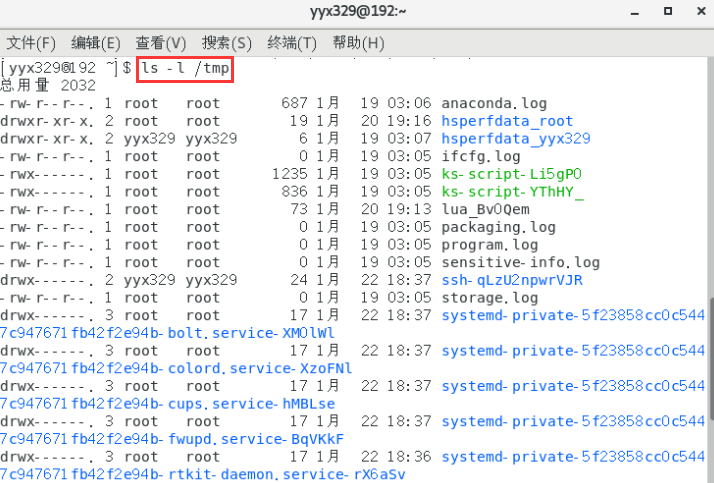This screenshot has width=714, height=483.
Task: Click the vertical scrollbar thumb
Action: point(711,360)
